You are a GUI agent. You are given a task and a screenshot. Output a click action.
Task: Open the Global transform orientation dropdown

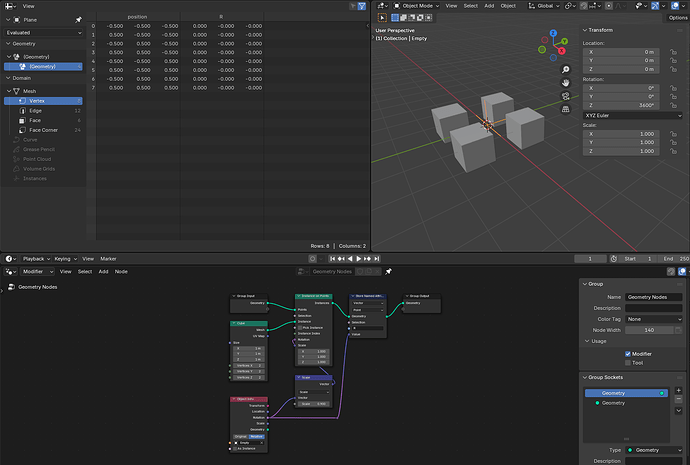point(544,6)
